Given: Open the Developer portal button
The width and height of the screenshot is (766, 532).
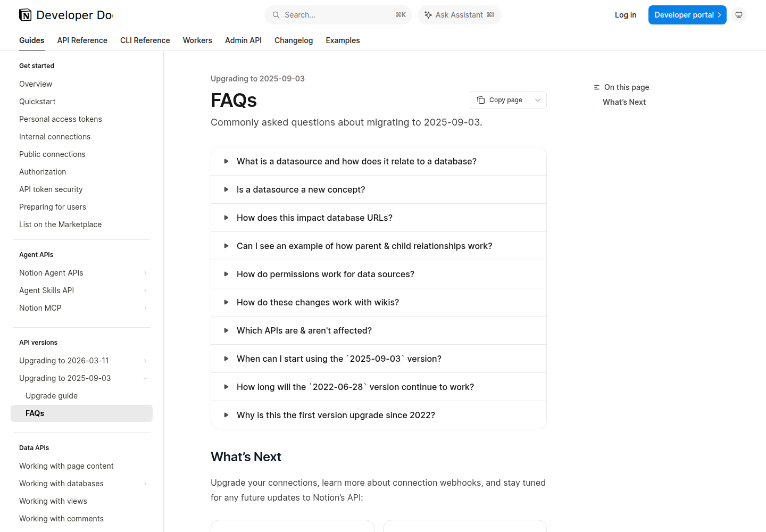Looking at the screenshot, I should pyautogui.click(x=687, y=15).
